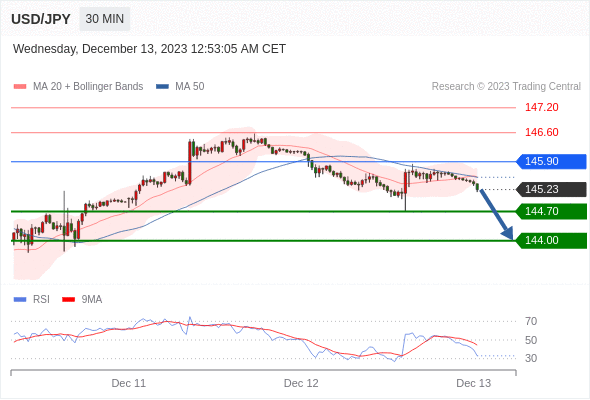
Task: Click the chart date and time header
Action: [x=149, y=49]
